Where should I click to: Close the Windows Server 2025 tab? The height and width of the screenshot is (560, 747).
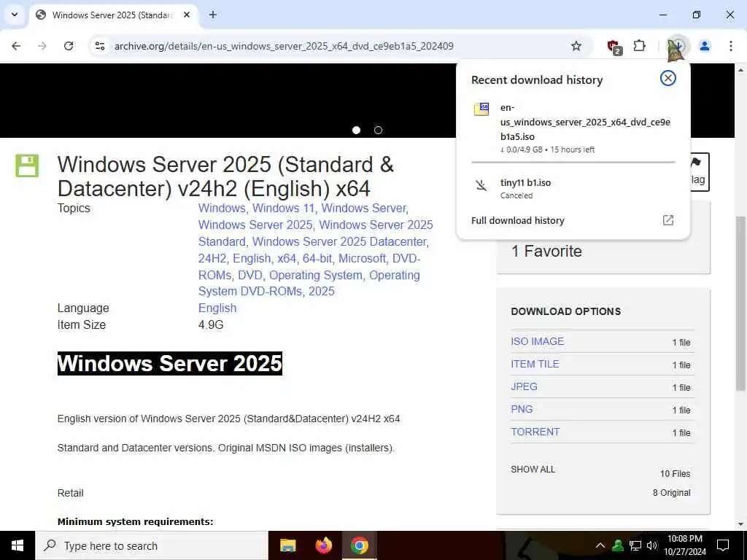click(187, 15)
